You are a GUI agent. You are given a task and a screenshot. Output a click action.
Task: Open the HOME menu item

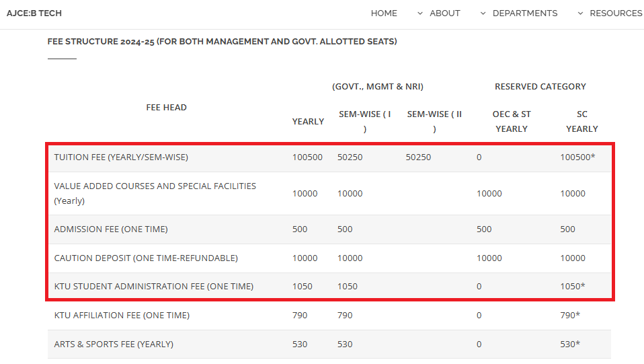click(384, 13)
